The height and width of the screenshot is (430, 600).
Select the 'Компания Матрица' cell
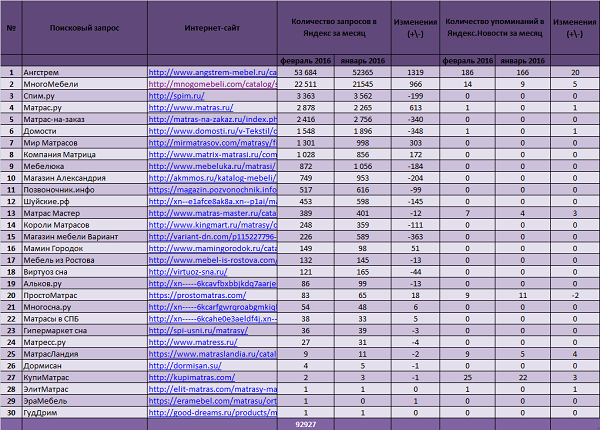click(x=85, y=155)
